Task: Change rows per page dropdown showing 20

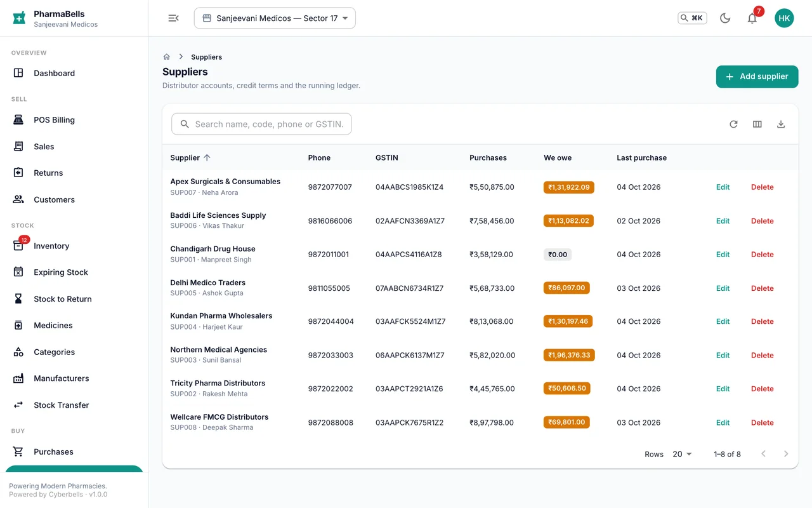Action: click(682, 454)
